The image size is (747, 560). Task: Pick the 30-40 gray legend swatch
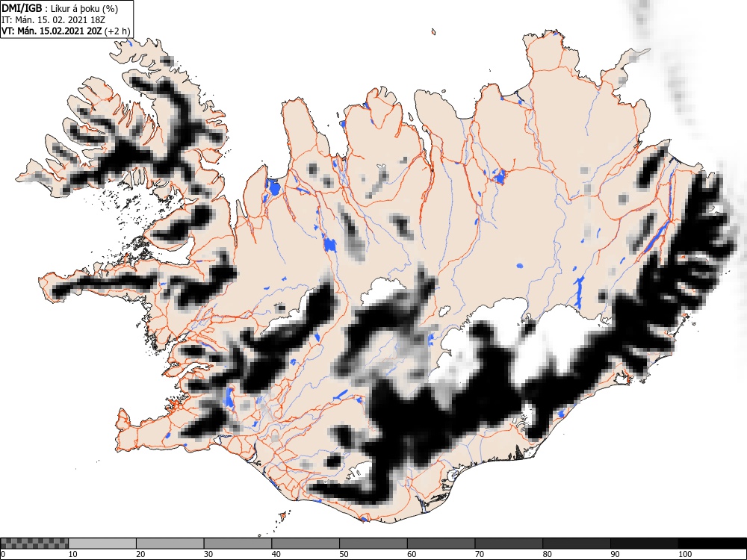point(238,544)
